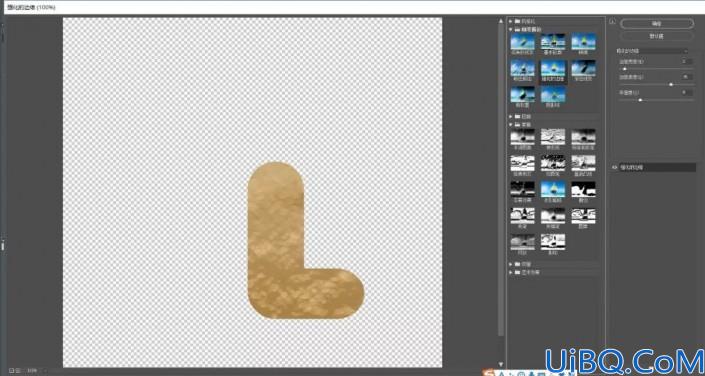
Task: Click the 边缘宽度 (Edge Width) value field
Action: [x=687, y=61]
